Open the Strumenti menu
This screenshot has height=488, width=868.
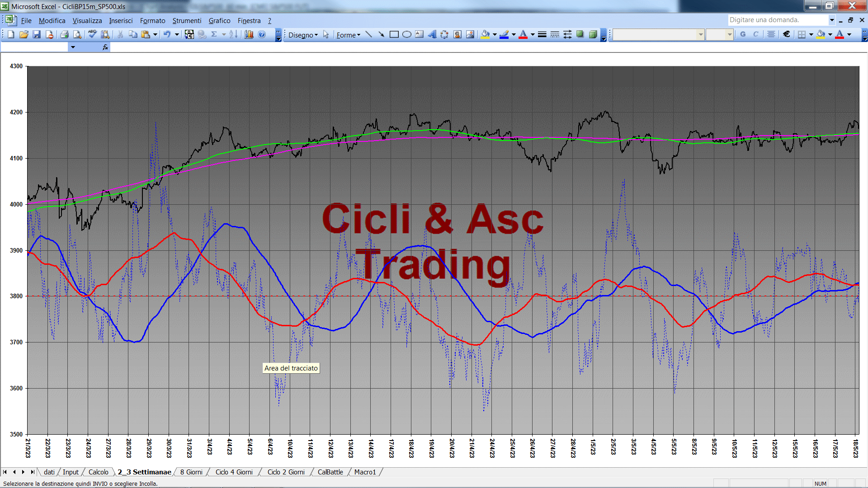187,21
